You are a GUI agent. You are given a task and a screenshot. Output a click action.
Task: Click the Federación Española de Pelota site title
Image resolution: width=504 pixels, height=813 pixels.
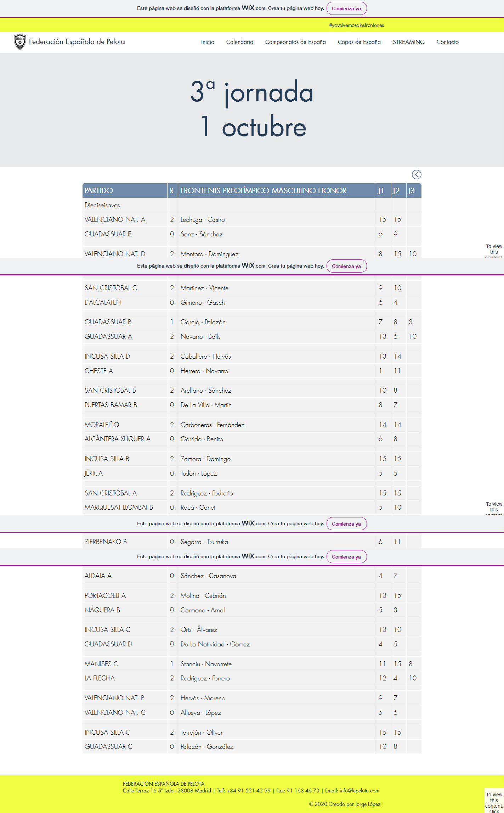pyautogui.click(x=77, y=41)
